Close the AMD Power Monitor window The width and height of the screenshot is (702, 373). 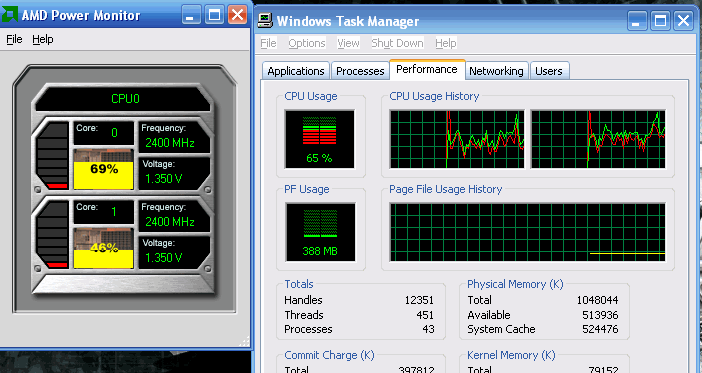click(237, 15)
